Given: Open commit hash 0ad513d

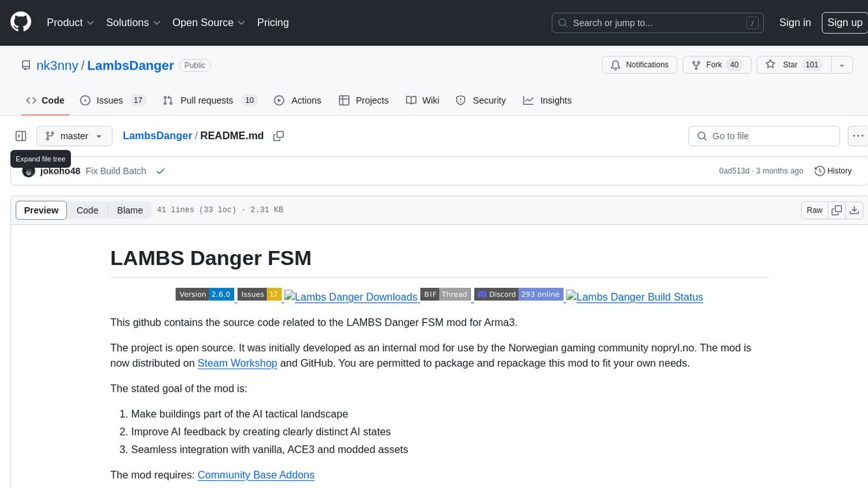Looking at the screenshot, I should [x=734, y=171].
